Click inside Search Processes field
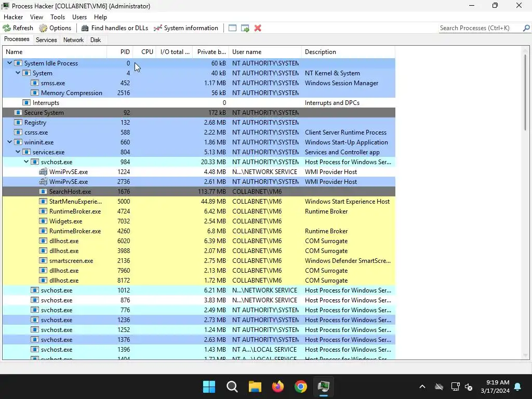Screen dimensions: 532x399 (480, 28)
